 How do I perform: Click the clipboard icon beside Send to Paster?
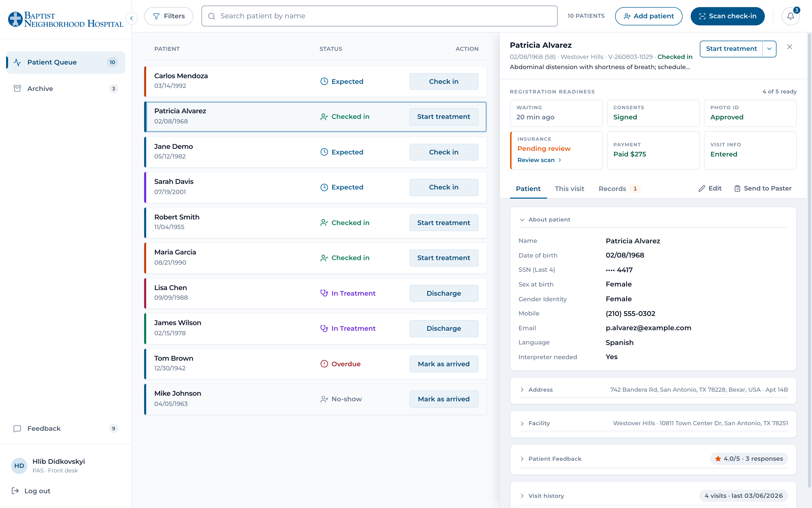pos(737,188)
